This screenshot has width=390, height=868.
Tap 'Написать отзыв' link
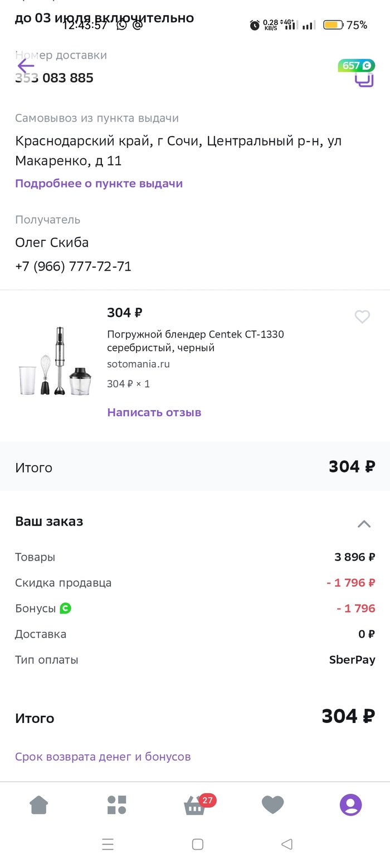[154, 413]
